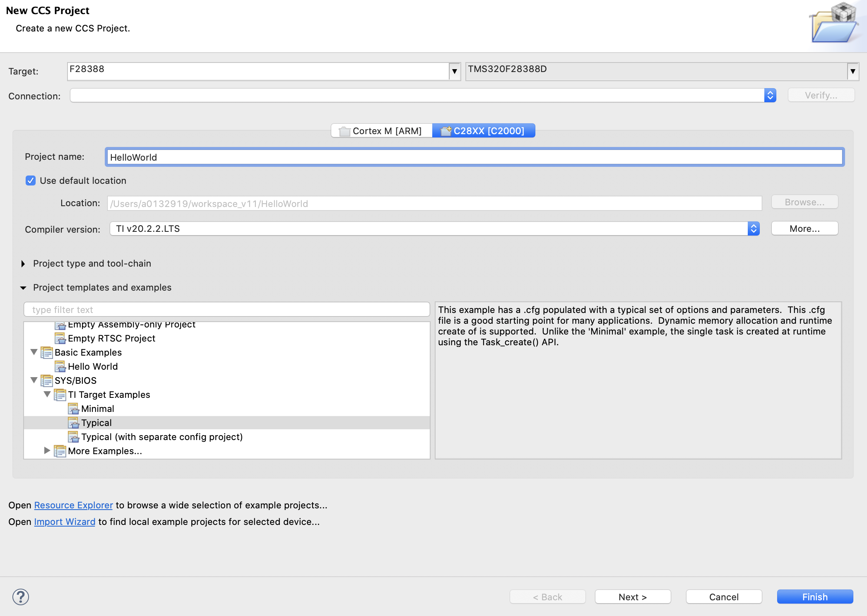
Task: Click the Basic Examples folder icon
Action: [x=47, y=352]
